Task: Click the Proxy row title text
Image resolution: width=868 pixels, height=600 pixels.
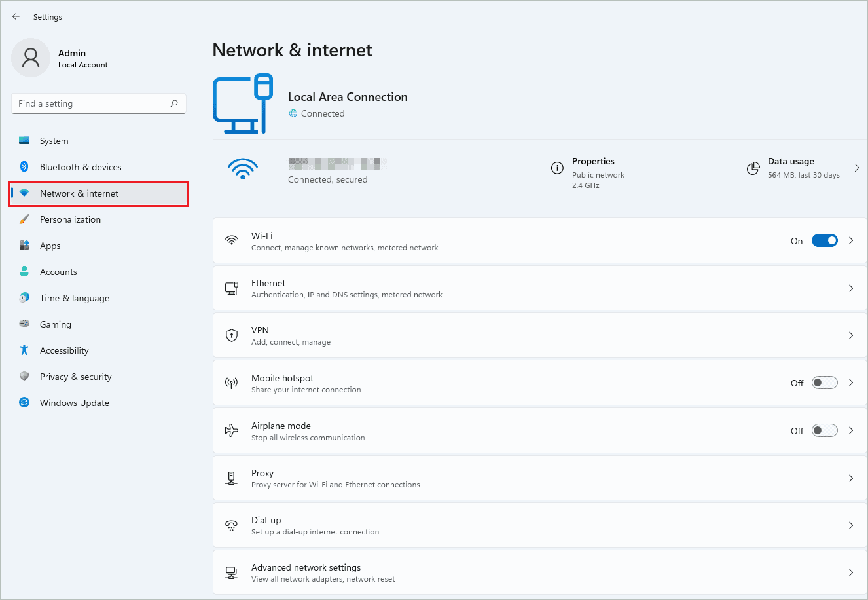Action: coord(262,473)
